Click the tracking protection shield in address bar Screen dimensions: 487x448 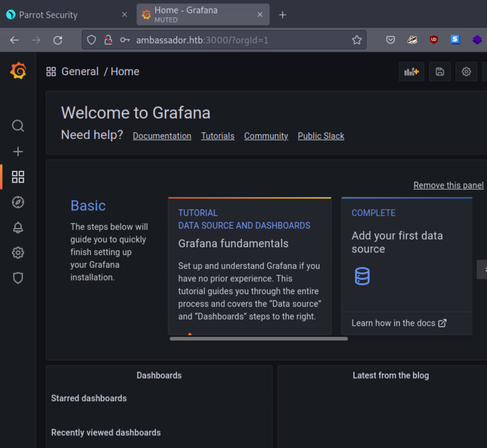tap(91, 40)
